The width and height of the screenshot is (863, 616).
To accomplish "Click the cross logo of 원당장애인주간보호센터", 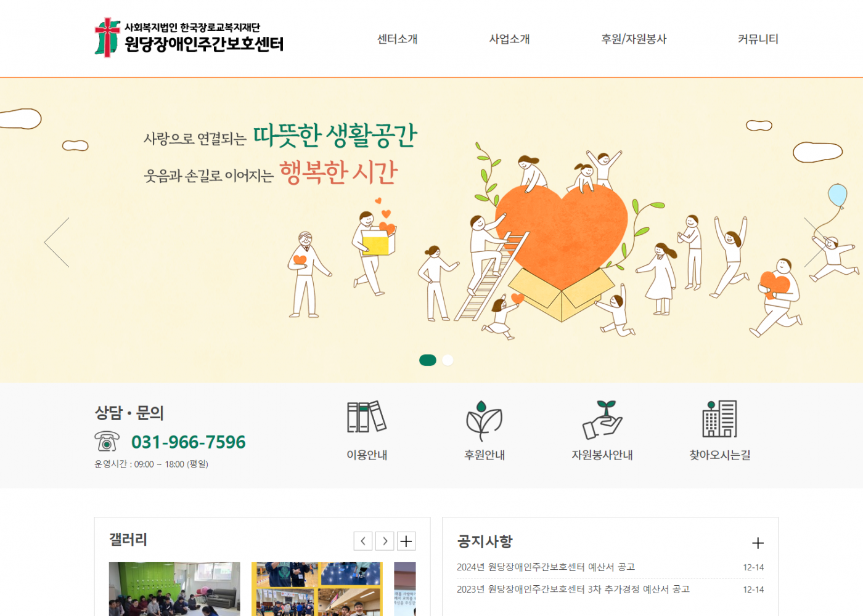I will point(107,38).
